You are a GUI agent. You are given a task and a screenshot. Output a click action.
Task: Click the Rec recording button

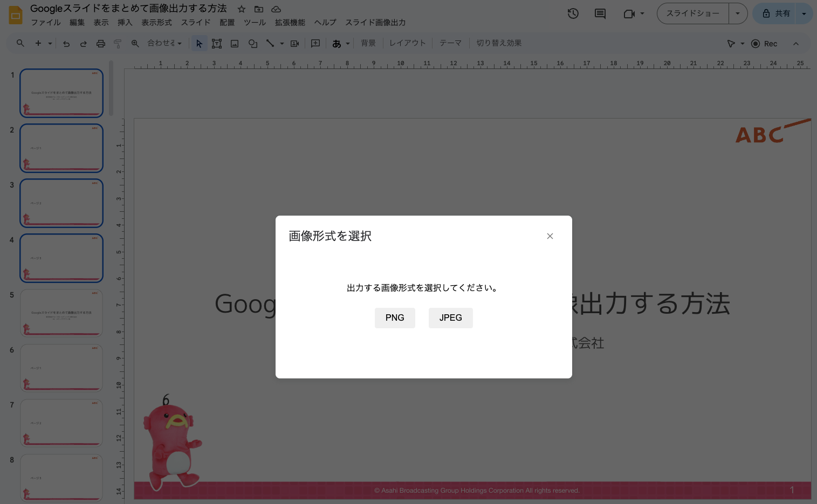click(x=764, y=44)
